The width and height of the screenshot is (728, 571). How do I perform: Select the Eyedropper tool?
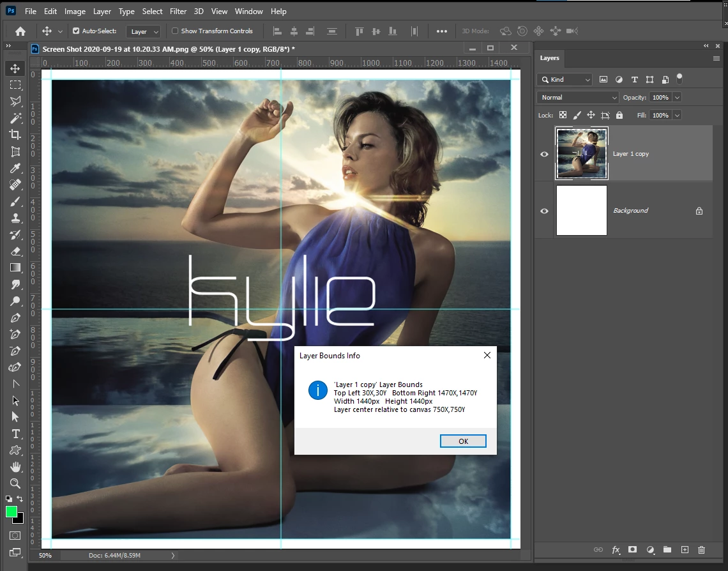coord(15,168)
